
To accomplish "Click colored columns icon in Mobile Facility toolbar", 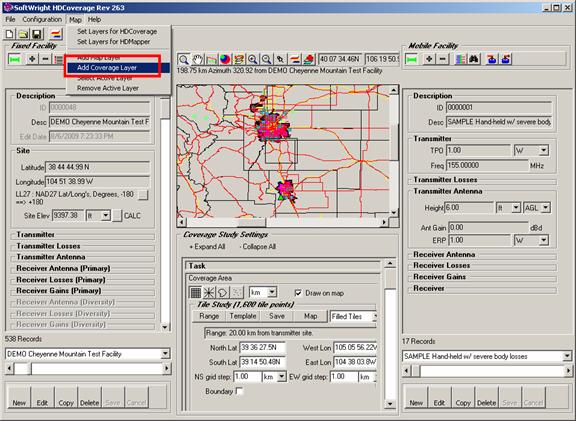I will (460, 59).
